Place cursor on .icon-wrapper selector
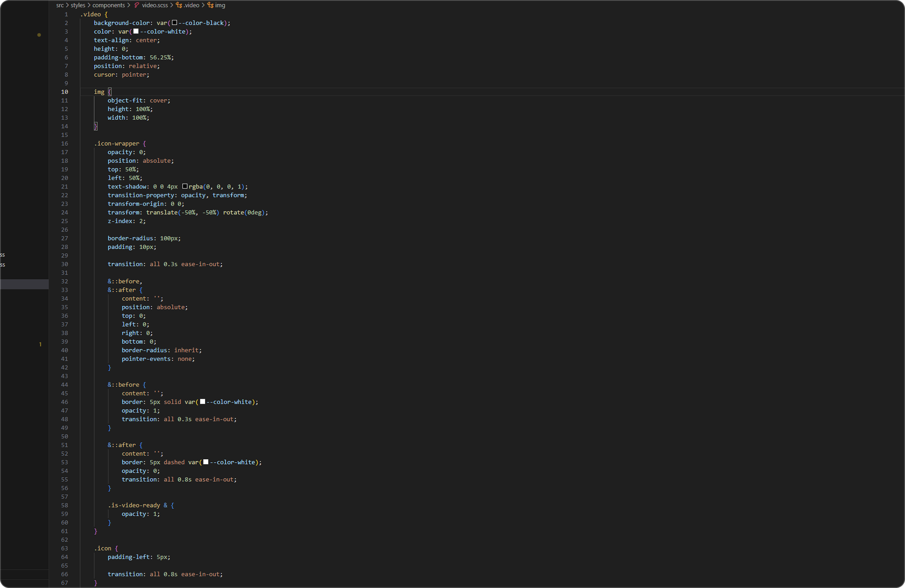 click(117, 143)
